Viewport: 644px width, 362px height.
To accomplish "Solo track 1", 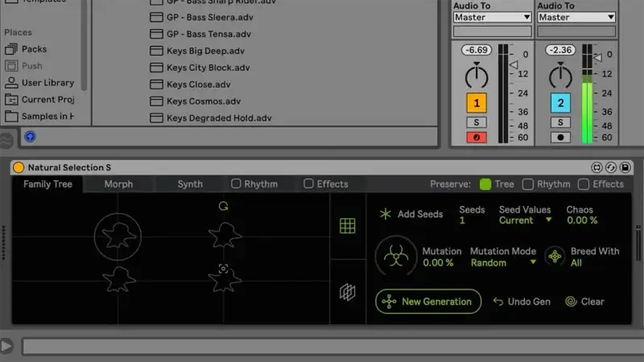I will [x=477, y=122].
